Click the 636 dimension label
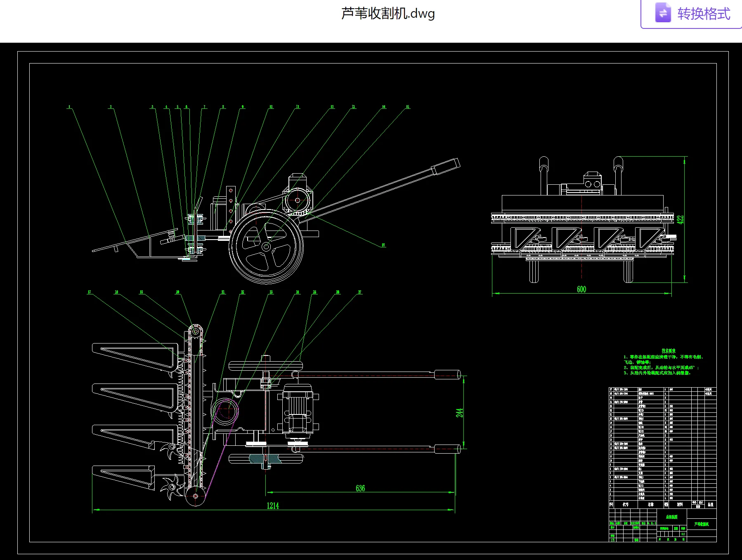 [360, 488]
